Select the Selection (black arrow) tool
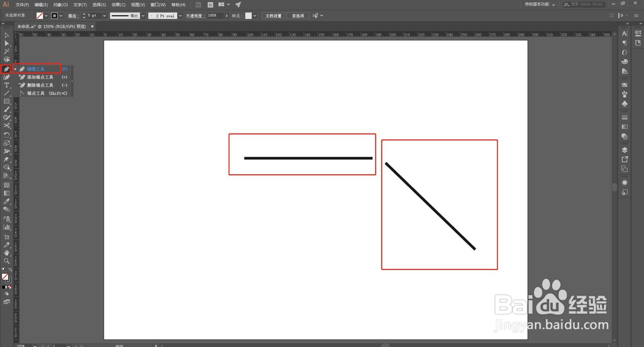The width and height of the screenshot is (644, 347). point(6,35)
